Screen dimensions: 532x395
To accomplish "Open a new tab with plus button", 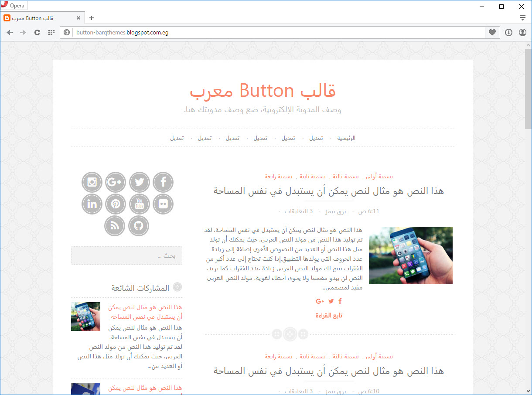I will tap(92, 18).
